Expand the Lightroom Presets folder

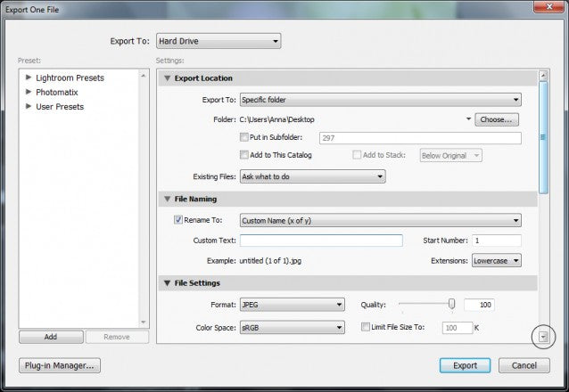tap(29, 78)
